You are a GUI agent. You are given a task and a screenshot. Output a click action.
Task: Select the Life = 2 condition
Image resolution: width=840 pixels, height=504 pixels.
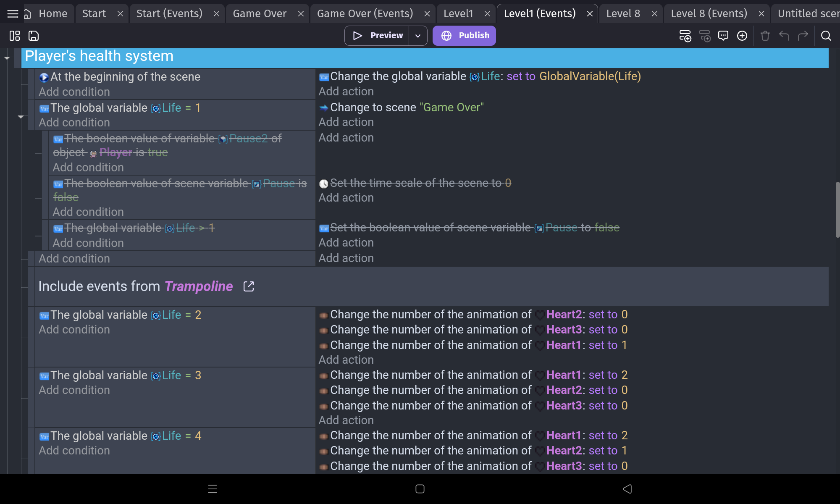pos(120,315)
